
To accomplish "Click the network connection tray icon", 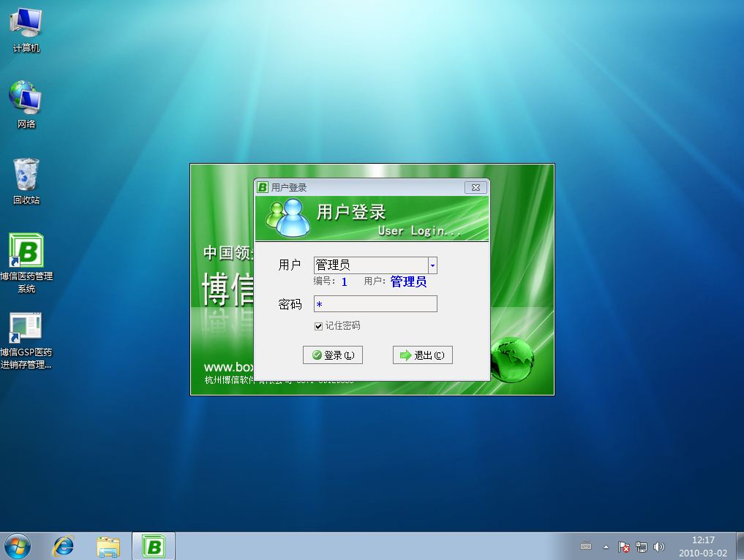I will [x=642, y=546].
